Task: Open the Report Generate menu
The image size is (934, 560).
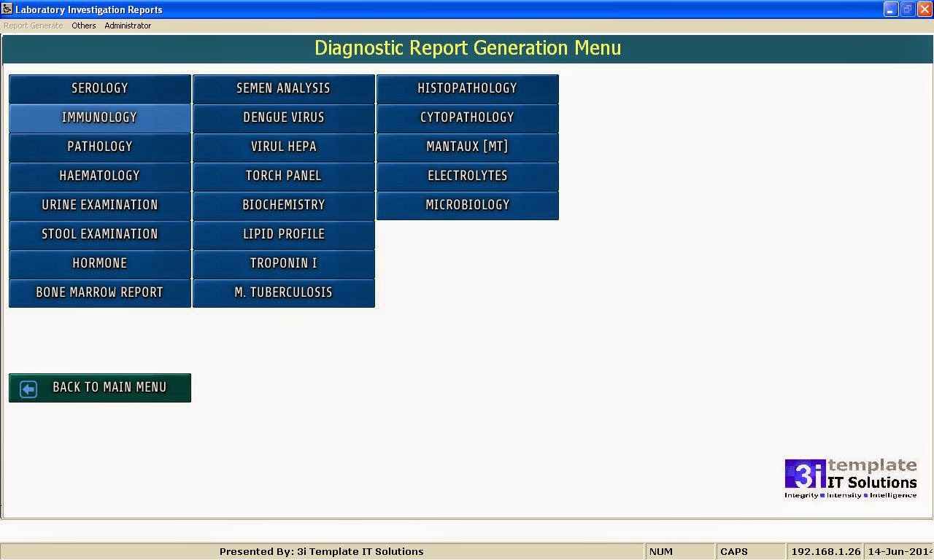Action: 31,25
